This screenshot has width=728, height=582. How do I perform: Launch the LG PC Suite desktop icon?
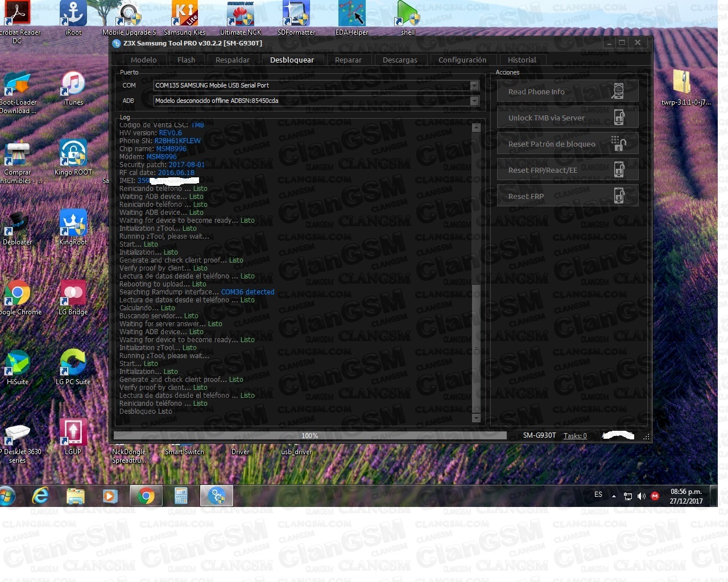tap(73, 368)
